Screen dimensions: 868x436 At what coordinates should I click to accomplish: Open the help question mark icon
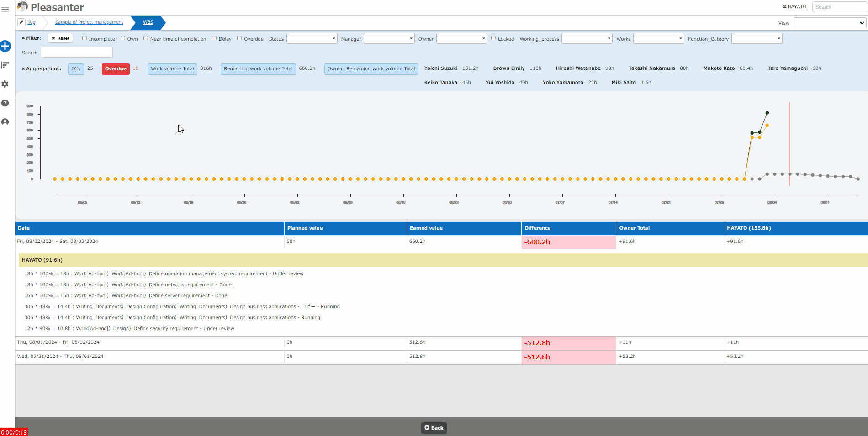tap(5, 103)
